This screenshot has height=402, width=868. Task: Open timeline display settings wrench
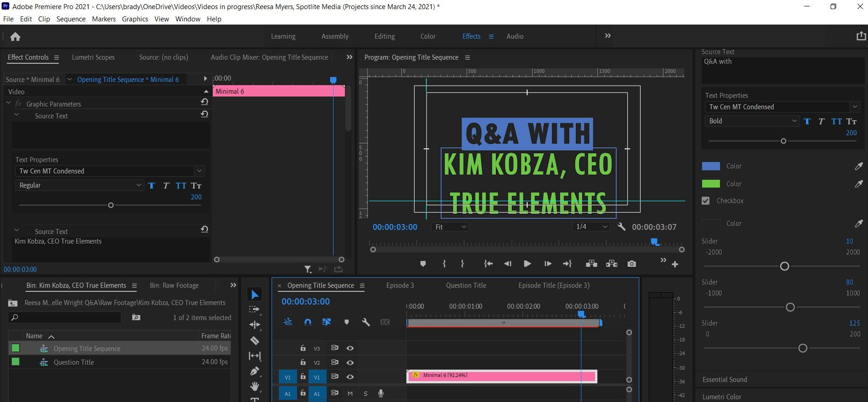(365, 322)
